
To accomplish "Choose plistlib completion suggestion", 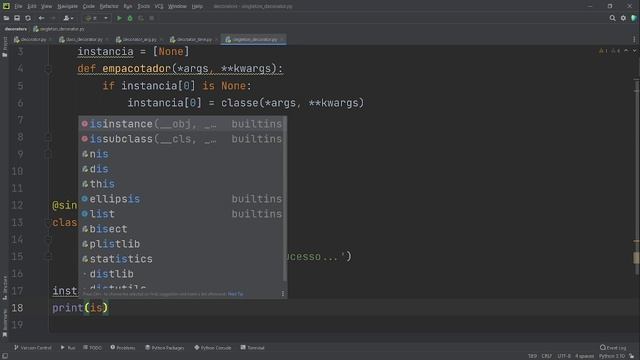I will coord(182,244).
